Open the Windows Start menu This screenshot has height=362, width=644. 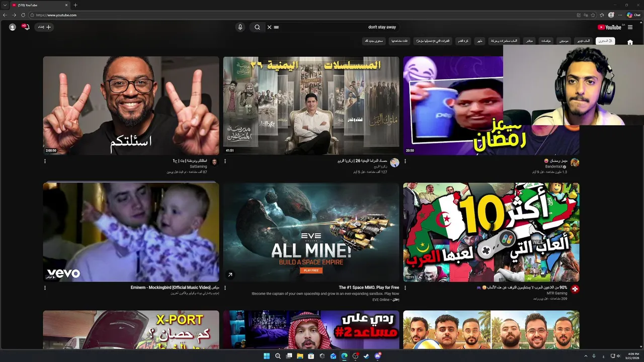[x=267, y=356]
